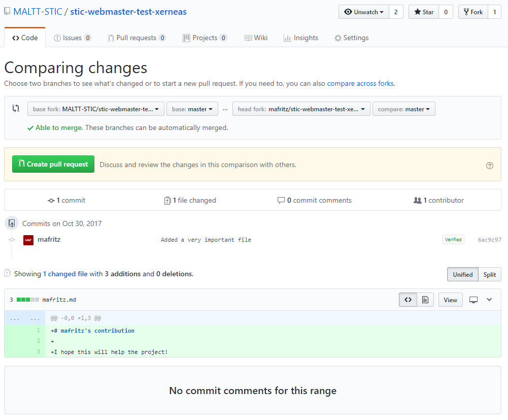Click the diffstat bar for mafritz.md
The height and width of the screenshot is (420, 508).
coord(28,300)
